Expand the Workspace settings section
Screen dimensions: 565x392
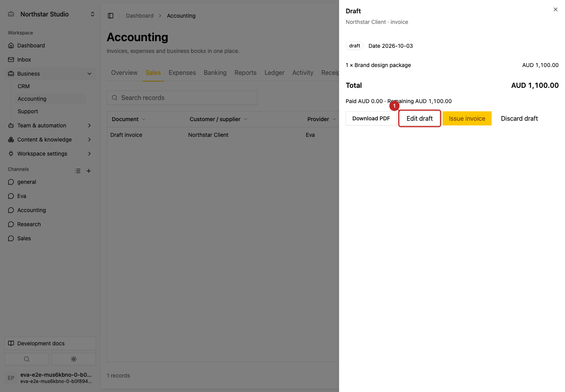pos(89,154)
